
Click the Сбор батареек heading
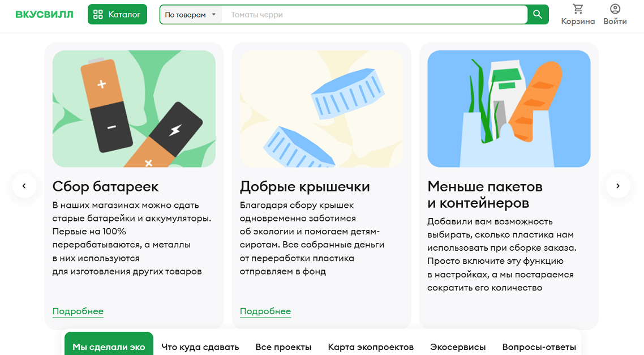(106, 186)
